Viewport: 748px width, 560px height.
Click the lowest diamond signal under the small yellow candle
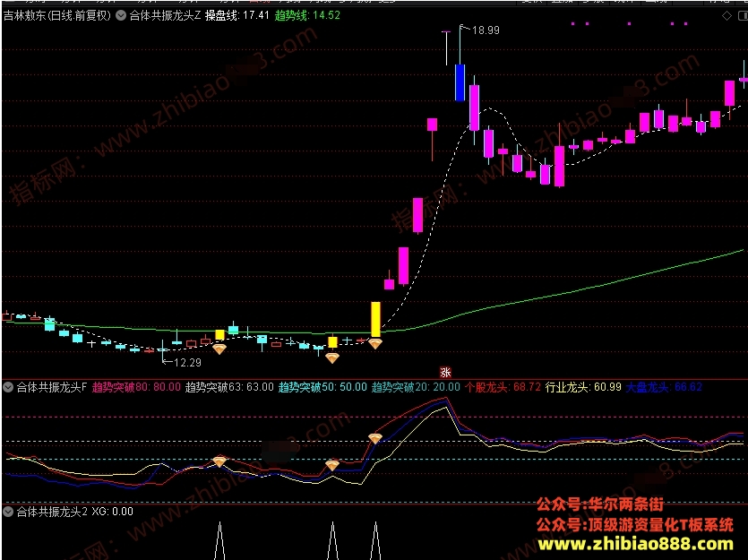coord(332,358)
